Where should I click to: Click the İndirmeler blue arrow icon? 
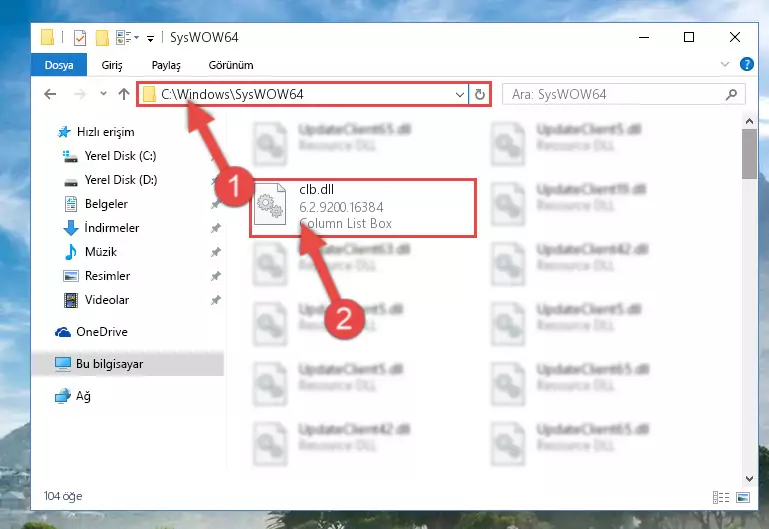pos(71,228)
